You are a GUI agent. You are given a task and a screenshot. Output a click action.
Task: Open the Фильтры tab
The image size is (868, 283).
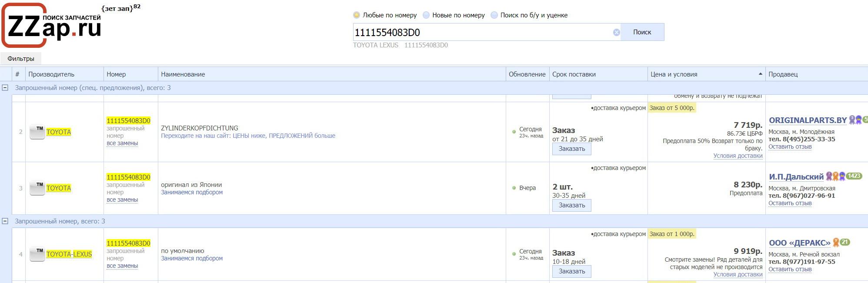[x=21, y=59]
